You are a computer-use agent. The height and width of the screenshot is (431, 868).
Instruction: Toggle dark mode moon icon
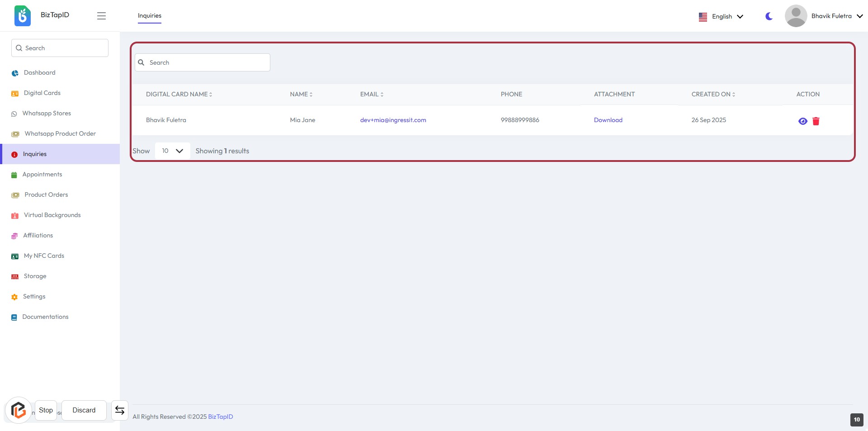click(769, 16)
